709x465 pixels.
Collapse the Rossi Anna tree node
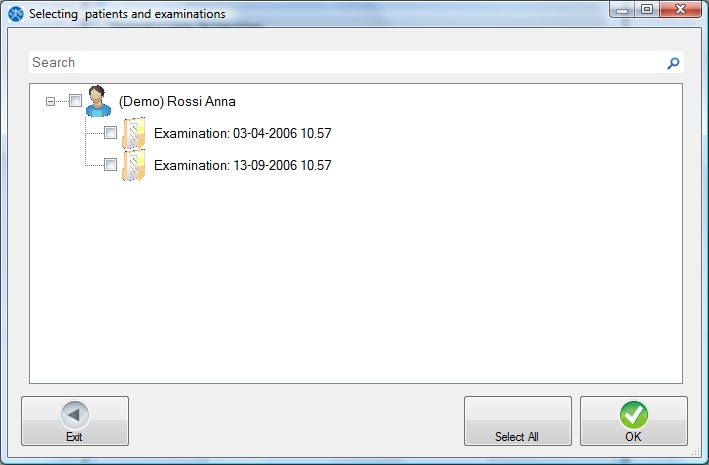tap(50, 101)
